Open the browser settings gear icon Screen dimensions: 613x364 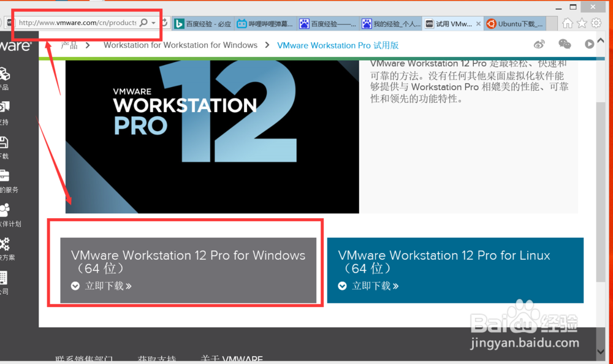click(x=596, y=23)
